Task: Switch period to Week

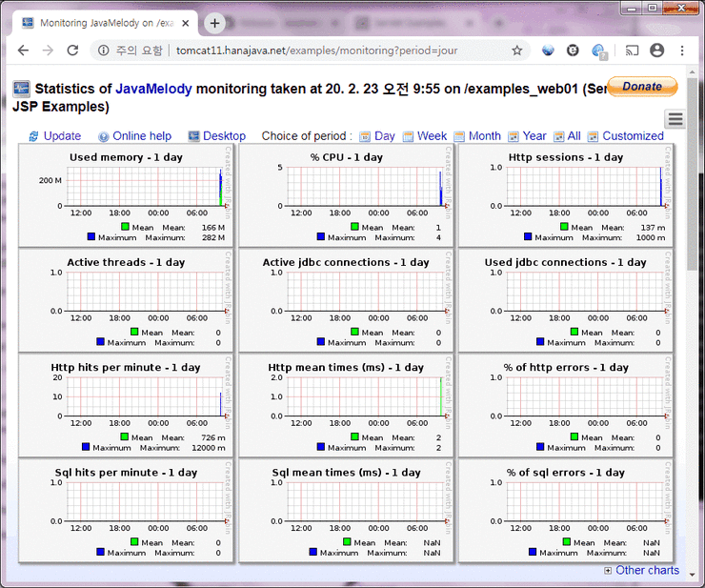Action: [x=432, y=136]
